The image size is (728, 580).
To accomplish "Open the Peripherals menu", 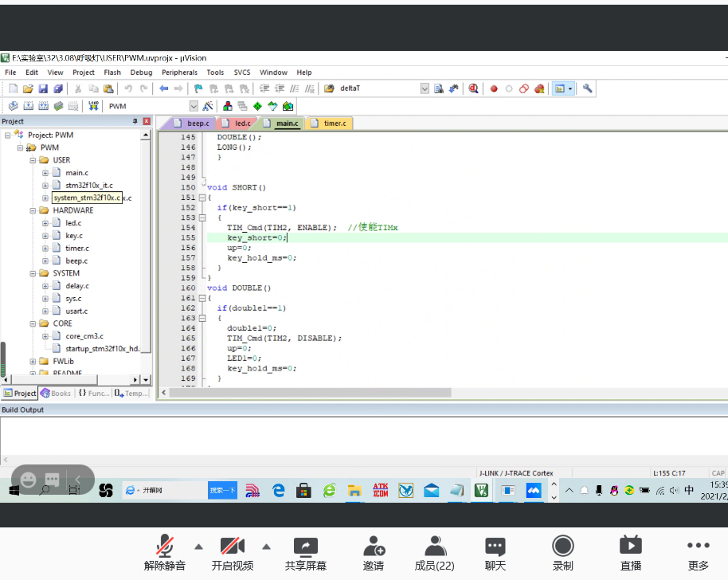I will (x=179, y=72).
